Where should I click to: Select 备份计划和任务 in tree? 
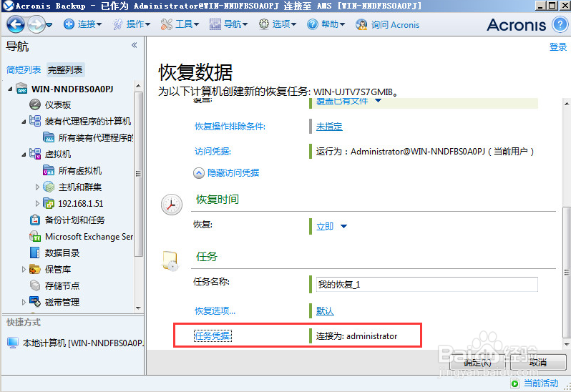coord(75,220)
